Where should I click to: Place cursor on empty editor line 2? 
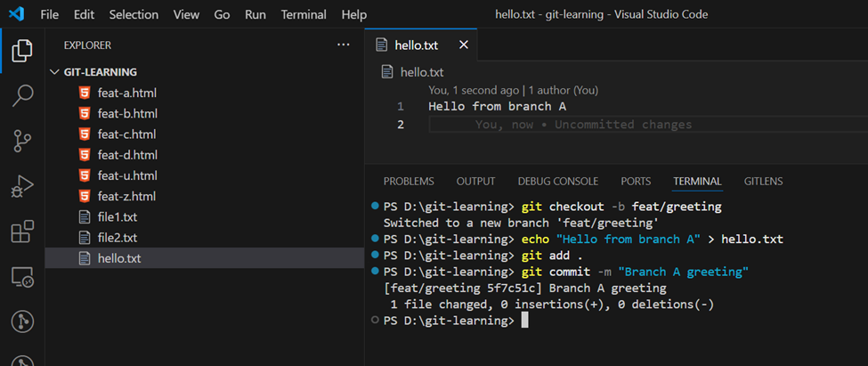pos(648,125)
